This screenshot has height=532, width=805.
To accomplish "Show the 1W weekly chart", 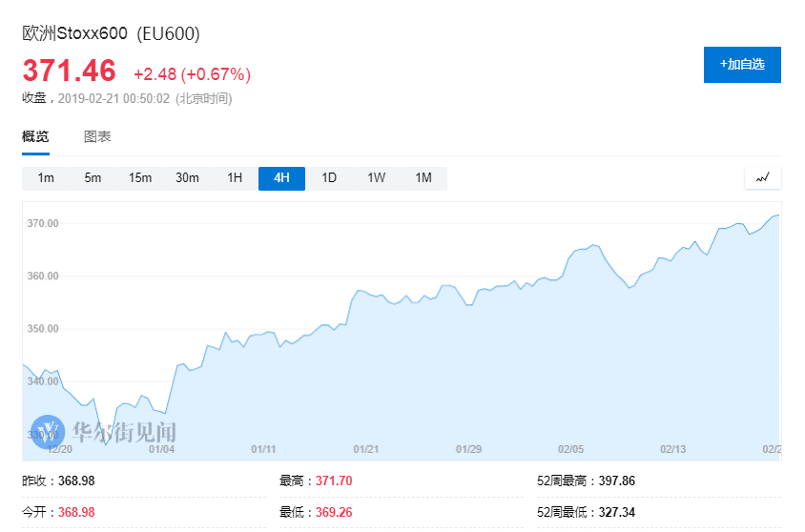I will coord(376,178).
